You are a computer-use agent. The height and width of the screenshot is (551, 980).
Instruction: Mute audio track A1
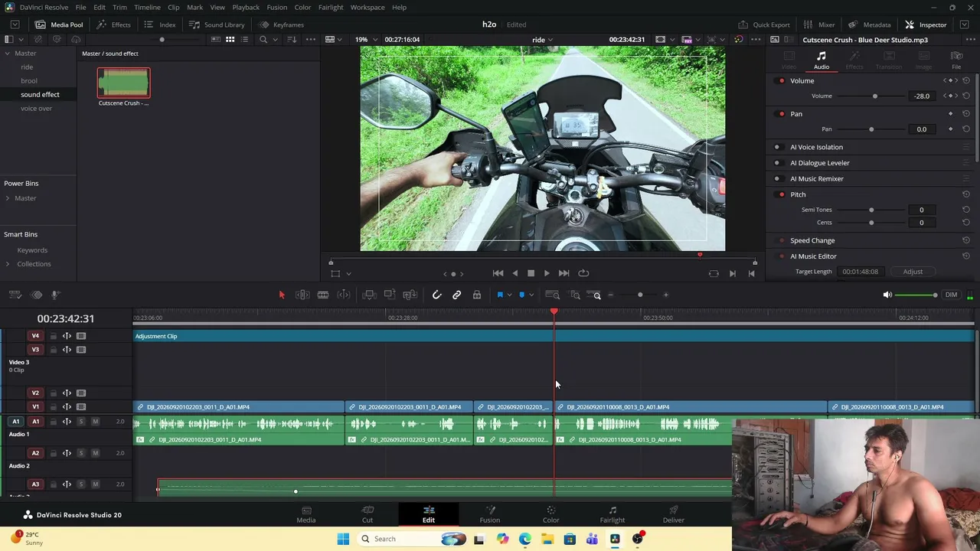pos(95,422)
